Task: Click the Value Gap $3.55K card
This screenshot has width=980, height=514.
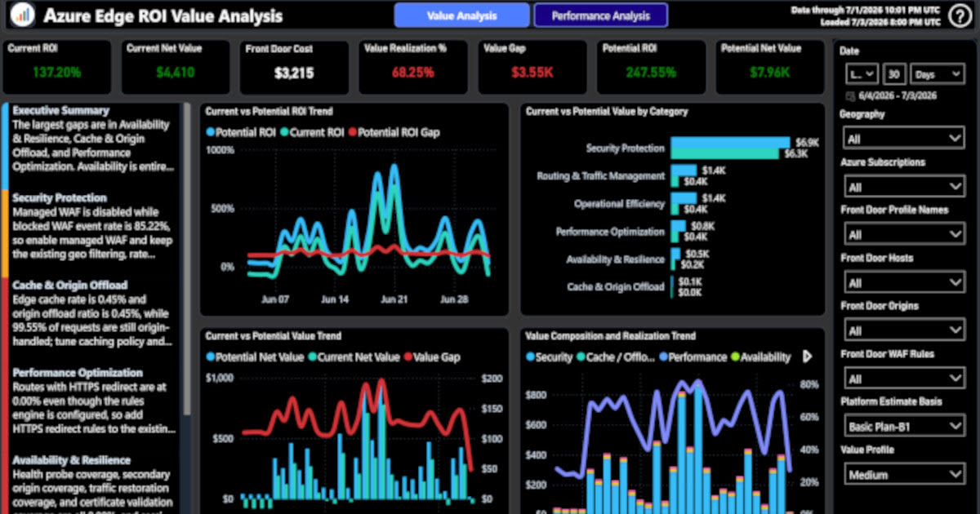Action: click(x=532, y=67)
